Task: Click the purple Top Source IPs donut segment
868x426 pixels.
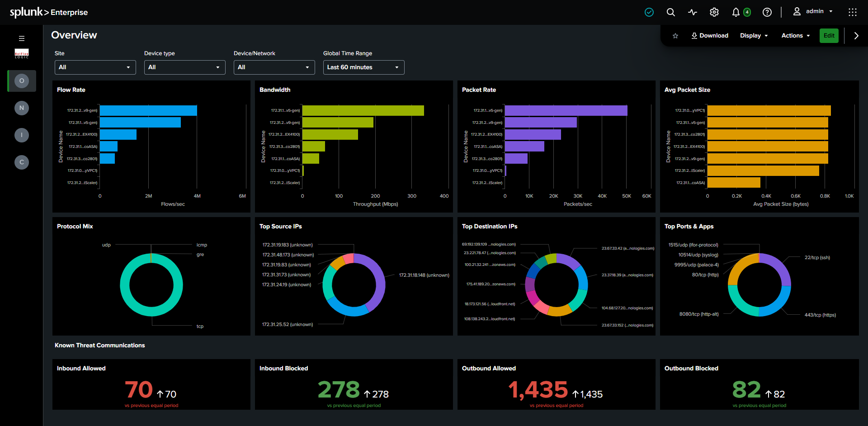Action: point(381,283)
